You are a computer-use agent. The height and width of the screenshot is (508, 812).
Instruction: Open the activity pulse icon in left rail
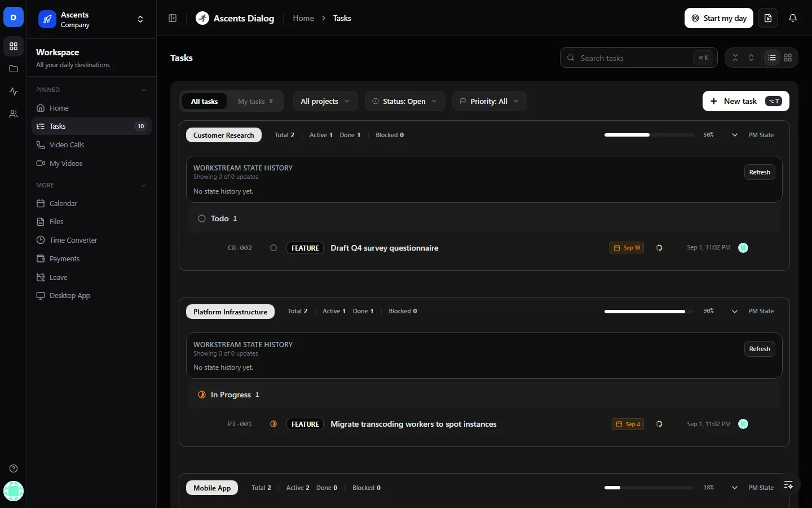[x=14, y=91]
